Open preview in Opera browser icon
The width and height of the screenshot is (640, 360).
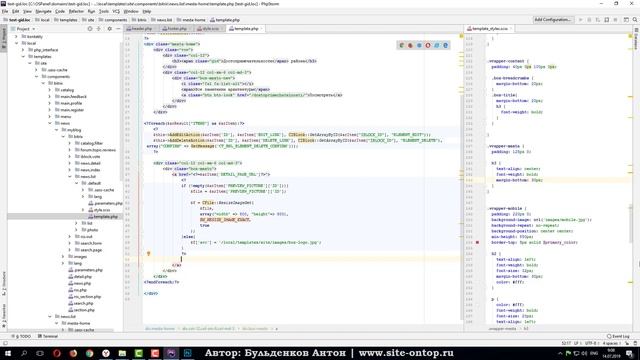point(428,45)
